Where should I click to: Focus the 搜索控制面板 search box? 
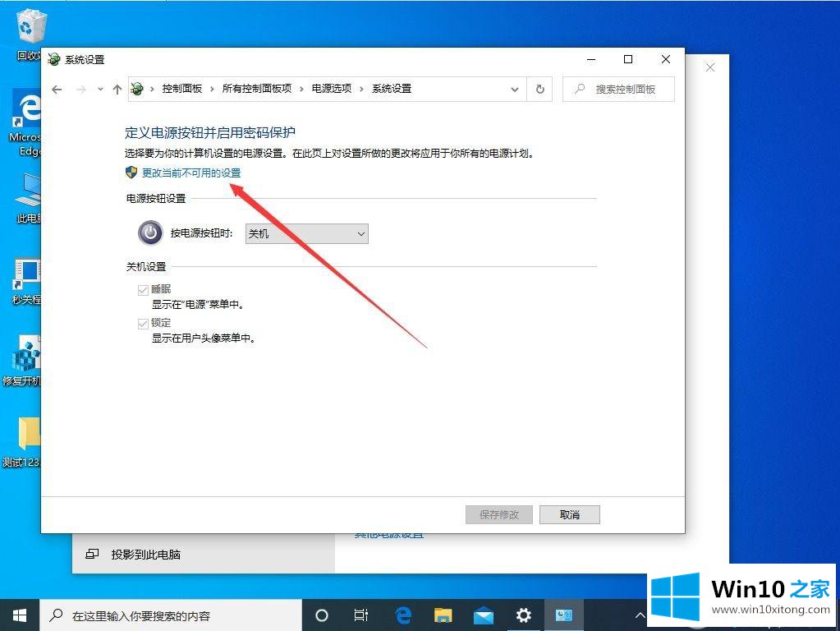[x=619, y=90]
